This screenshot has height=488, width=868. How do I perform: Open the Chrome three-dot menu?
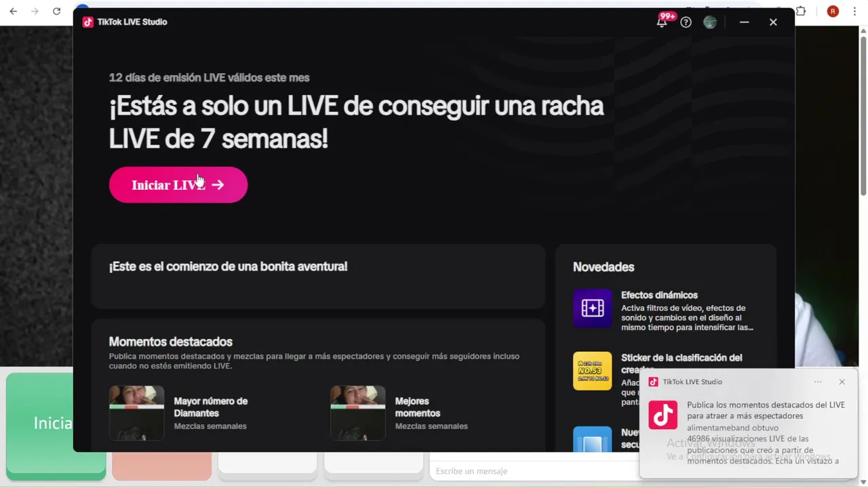click(854, 11)
